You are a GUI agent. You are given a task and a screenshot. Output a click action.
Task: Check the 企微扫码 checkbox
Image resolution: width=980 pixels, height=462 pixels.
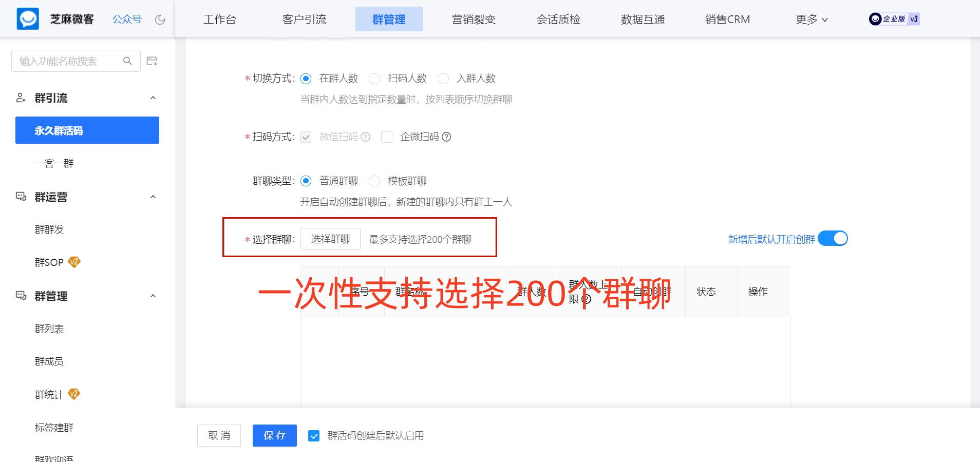[387, 137]
